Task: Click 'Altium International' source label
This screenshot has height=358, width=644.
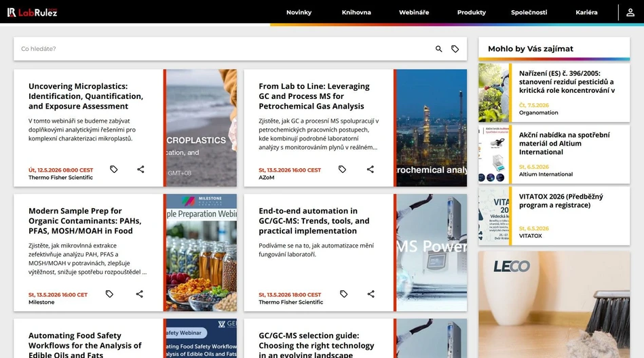Action: pos(546,174)
